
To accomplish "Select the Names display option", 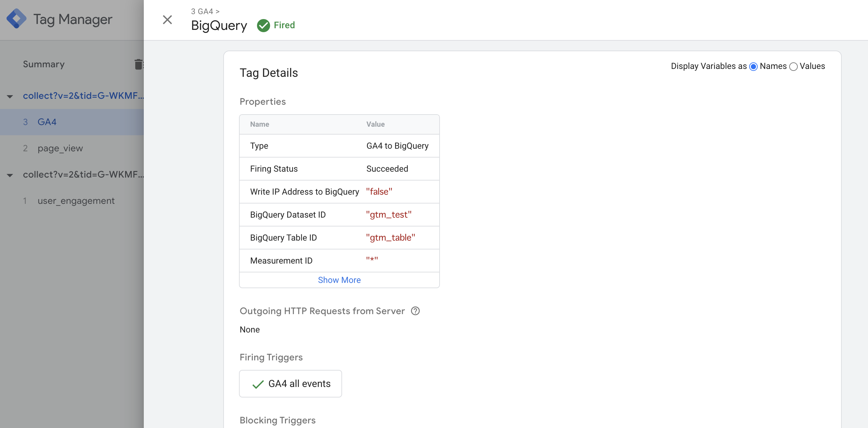I will coord(753,67).
